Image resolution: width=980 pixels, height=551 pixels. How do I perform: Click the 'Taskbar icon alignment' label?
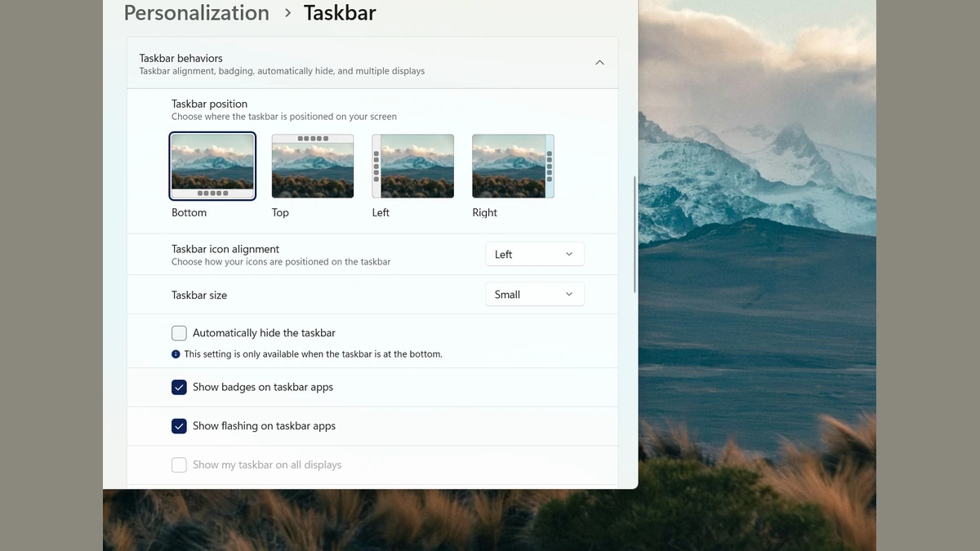click(x=225, y=249)
